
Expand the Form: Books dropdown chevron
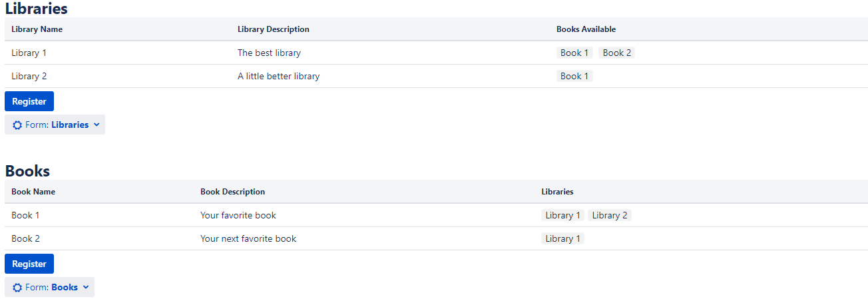86,287
